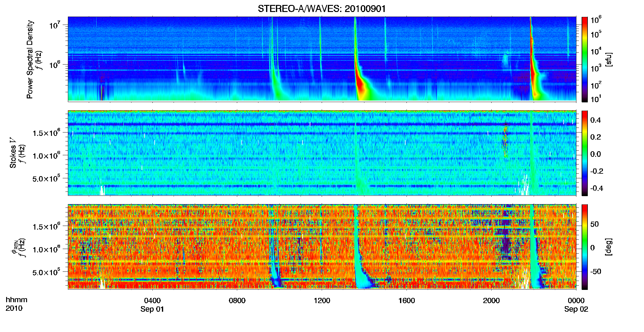Click the -0.4 tick on the Stokes colorbar
The width and height of the screenshot is (644, 332).
tap(597, 188)
